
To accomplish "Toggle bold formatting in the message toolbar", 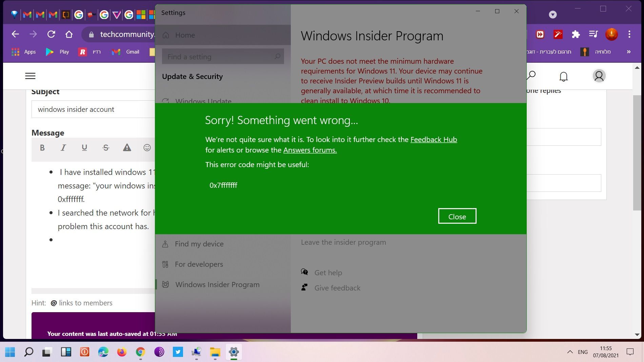I will tap(42, 148).
